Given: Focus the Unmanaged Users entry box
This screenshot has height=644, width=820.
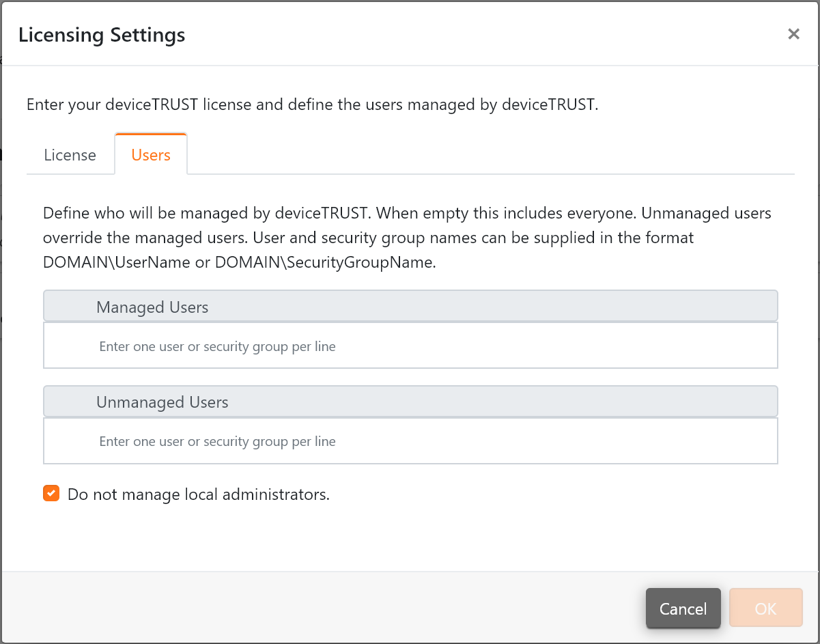Looking at the screenshot, I should pyautogui.click(x=410, y=441).
